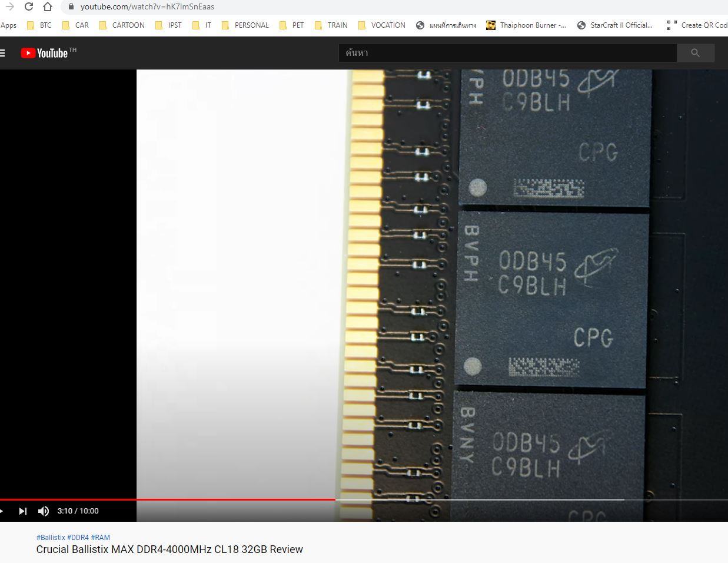The height and width of the screenshot is (563, 728).
Task: Open the CARTOON bookmark folder
Action: coord(122,25)
